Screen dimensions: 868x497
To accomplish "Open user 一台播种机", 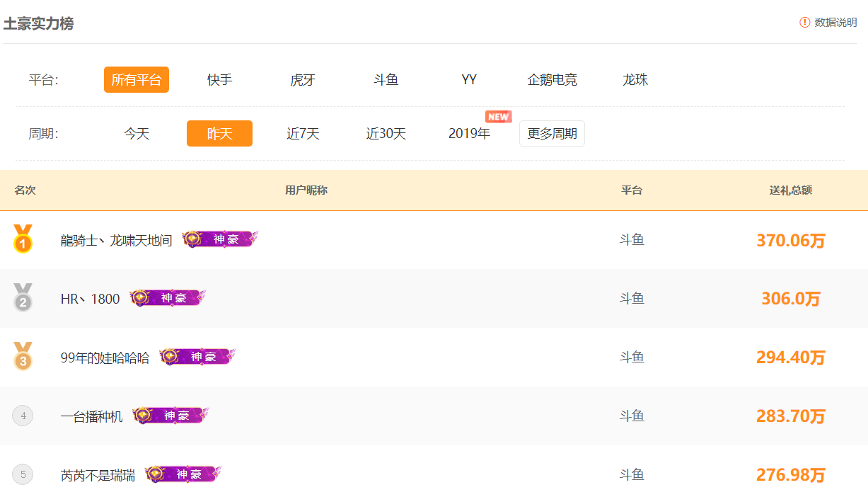I will (92, 416).
